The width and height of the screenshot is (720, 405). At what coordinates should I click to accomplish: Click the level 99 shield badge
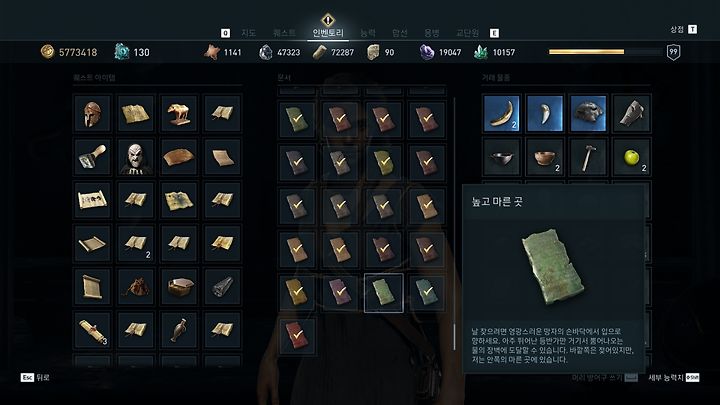point(673,52)
